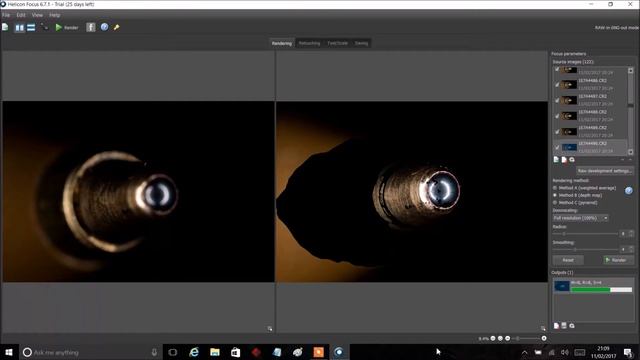Toggle checkbox of topmost source image row
This screenshot has height=360, width=640.
[x=557, y=69]
